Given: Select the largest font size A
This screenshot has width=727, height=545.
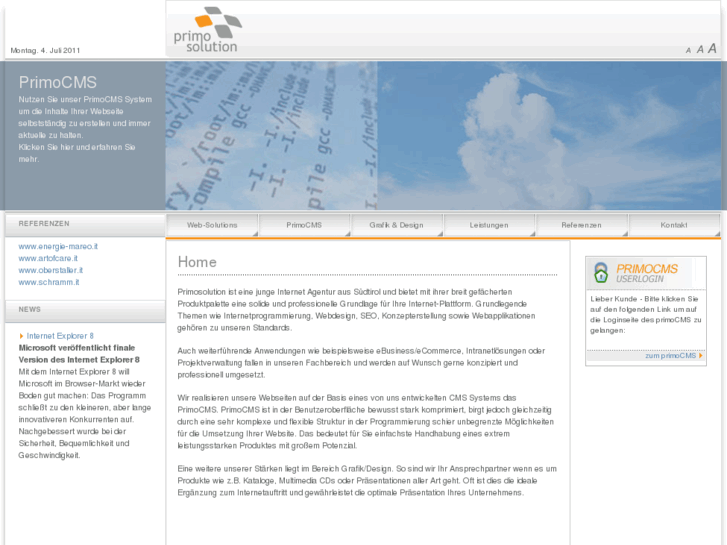Looking at the screenshot, I should [712, 48].
